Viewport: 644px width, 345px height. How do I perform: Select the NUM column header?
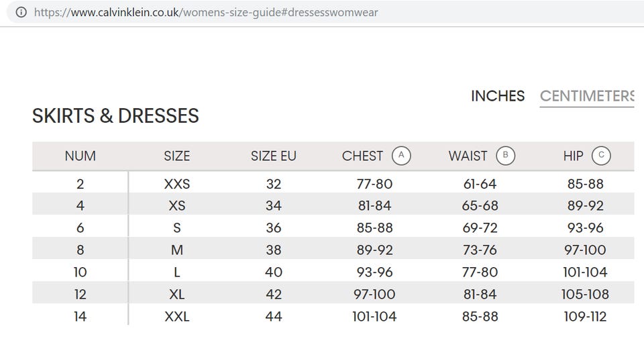[x=80, y=156]
